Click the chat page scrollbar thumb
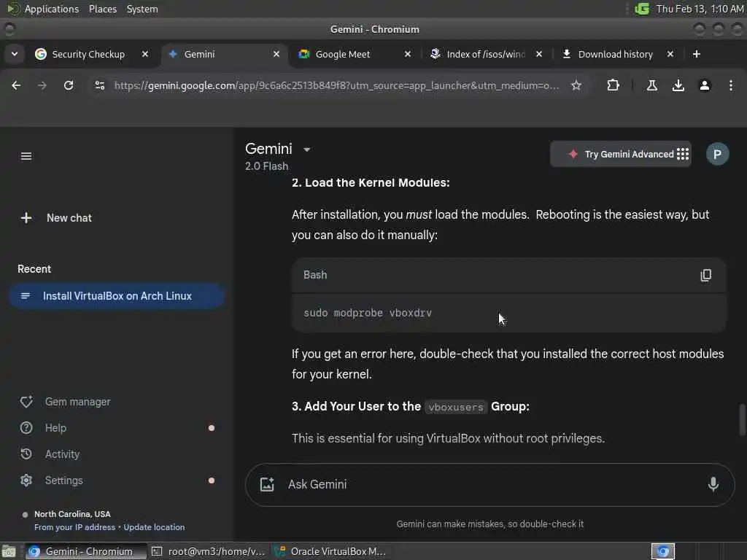The image size is (747, 560). click(741, 419)
